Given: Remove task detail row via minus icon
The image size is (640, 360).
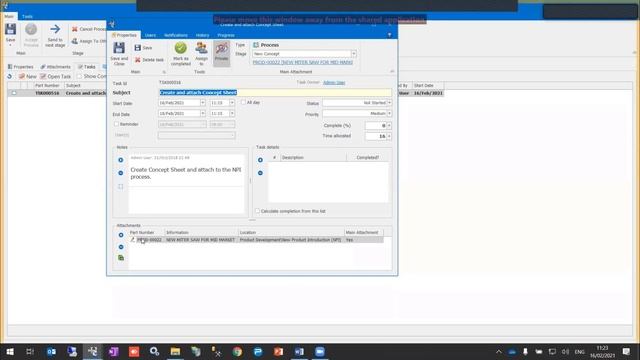Looking at the screenshot, I should [260, 173].
